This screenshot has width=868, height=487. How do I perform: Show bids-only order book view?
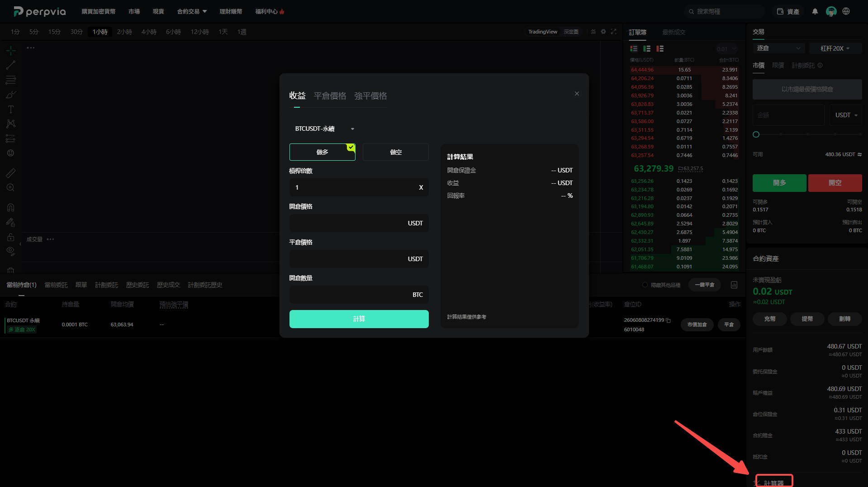pyautogui.click(x=647, y=48)
